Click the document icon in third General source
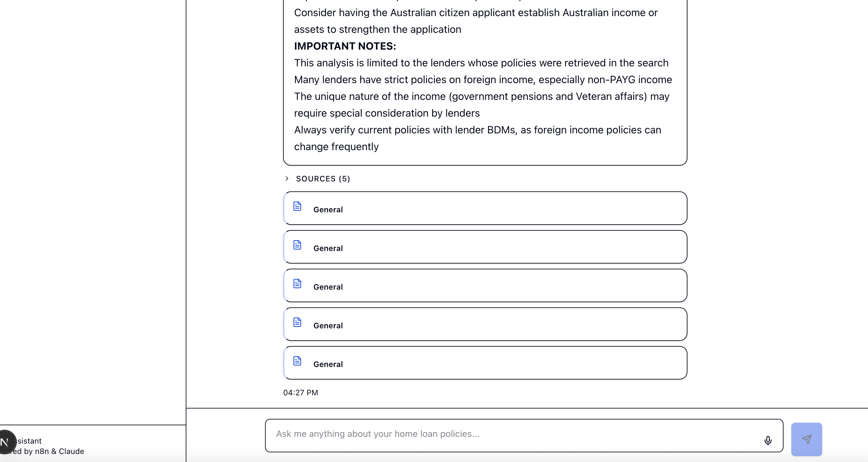 pyautogui.click(x=297, y=284)
